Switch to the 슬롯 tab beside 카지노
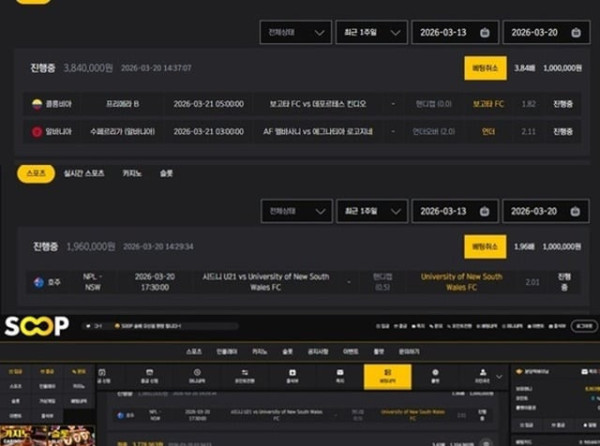Image resolution: width=600 pixels, height=446 pixels. click(x=166, y=174)
